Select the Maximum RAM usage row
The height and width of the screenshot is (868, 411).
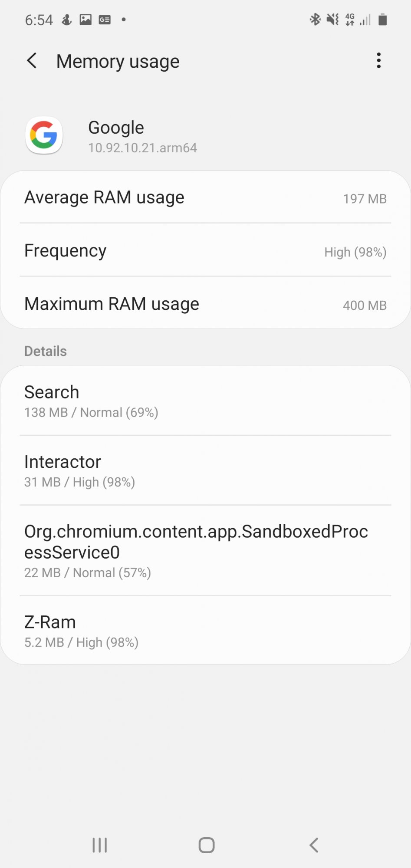click(205, 303)
